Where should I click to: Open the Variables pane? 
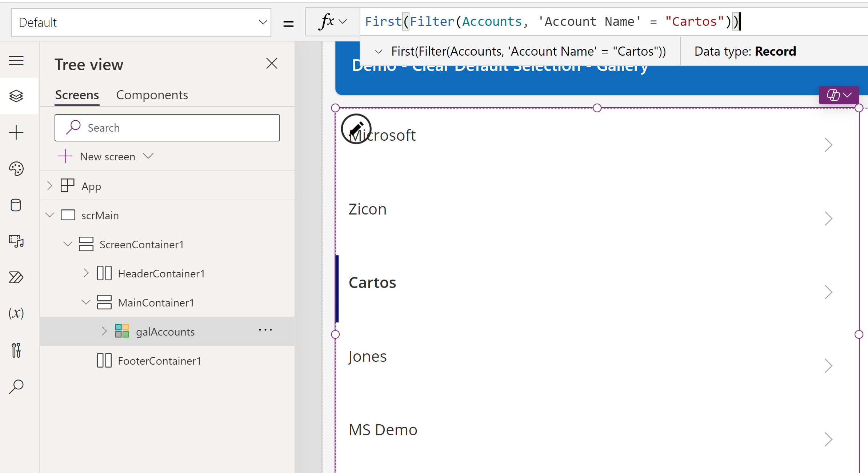click(16, 313)
